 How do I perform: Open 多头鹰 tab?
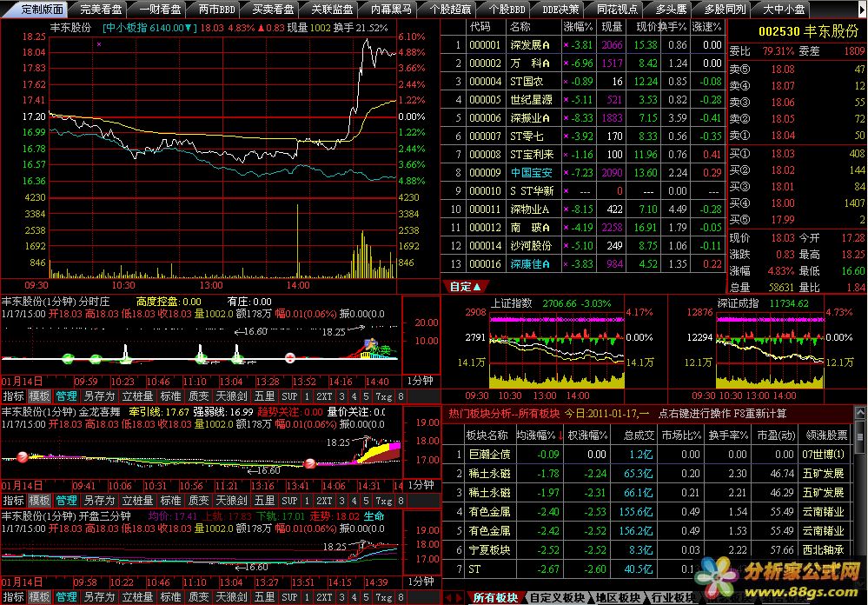[x=671, y=10]
